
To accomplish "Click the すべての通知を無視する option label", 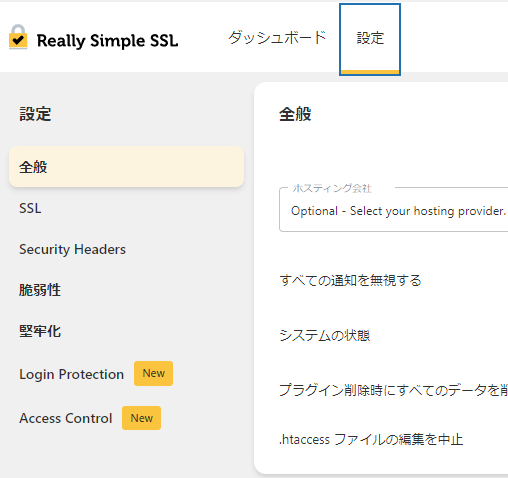I will [350, 280].
